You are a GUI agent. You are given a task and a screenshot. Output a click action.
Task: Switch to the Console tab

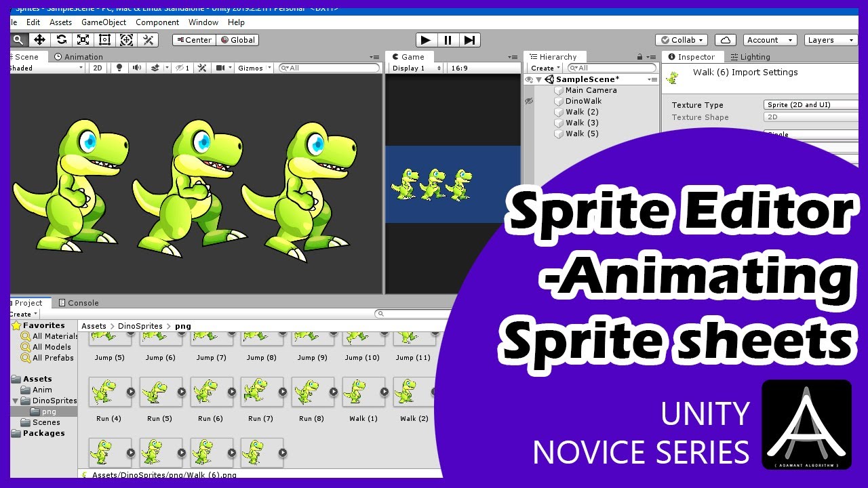point(78,303)
